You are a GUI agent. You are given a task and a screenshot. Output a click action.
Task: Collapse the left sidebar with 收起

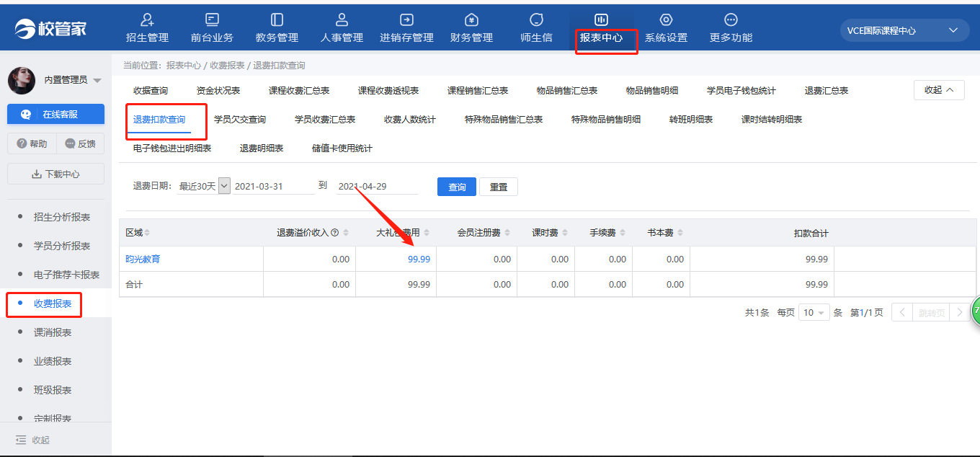point(32,440)
